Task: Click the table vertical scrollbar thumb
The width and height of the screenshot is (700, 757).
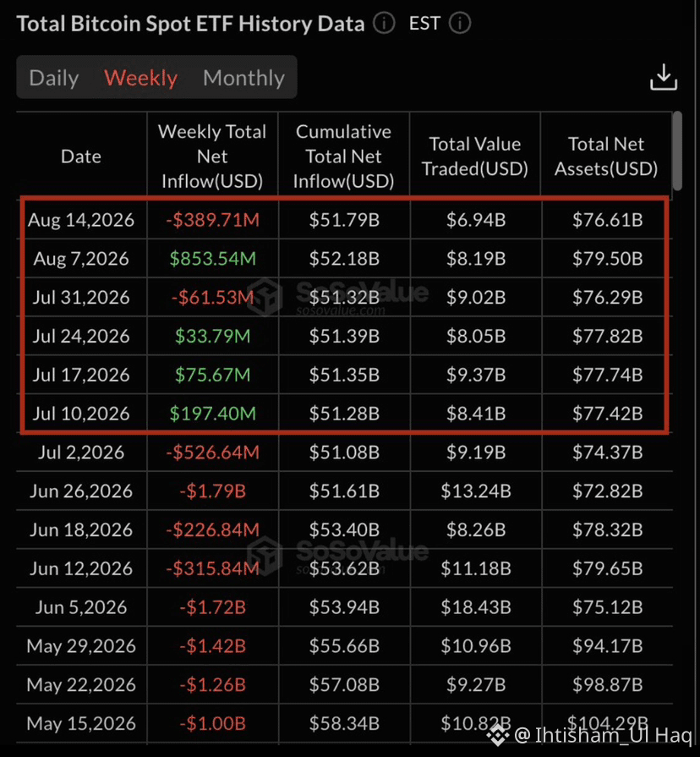Action: (677, 151)
